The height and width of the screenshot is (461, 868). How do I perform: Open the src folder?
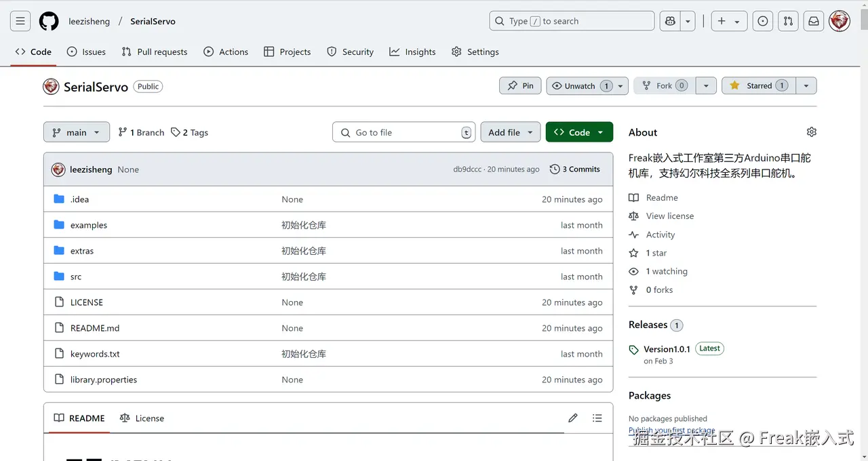click(x=76, y=277)
